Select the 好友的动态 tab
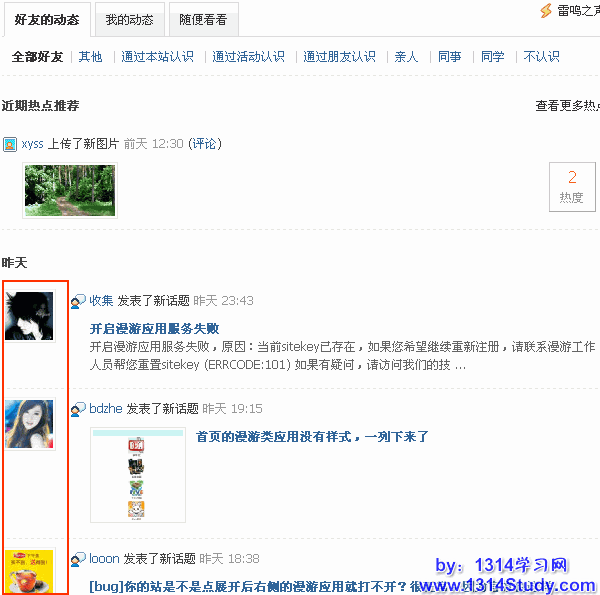This screenshot has width=600, height=595. 47,20
